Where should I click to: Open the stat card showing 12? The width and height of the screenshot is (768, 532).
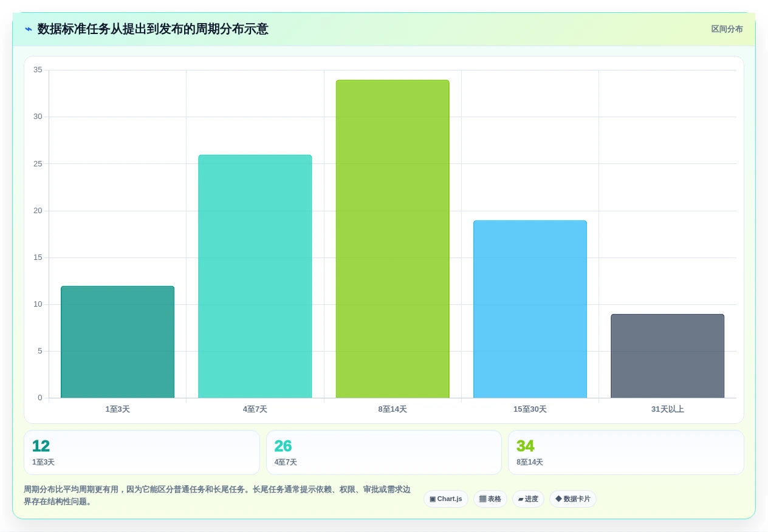coord(142,452)
